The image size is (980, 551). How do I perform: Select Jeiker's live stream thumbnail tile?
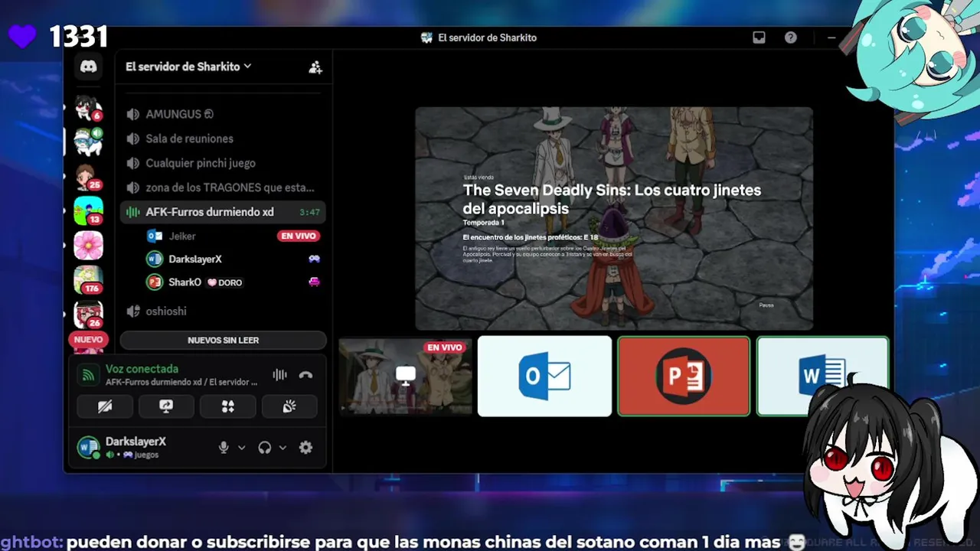[x=406, y=376]
